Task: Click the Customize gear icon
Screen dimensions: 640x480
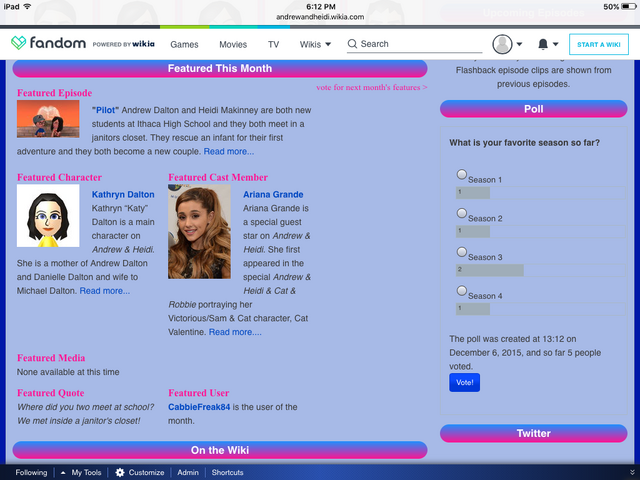Action: coord(120,472)
